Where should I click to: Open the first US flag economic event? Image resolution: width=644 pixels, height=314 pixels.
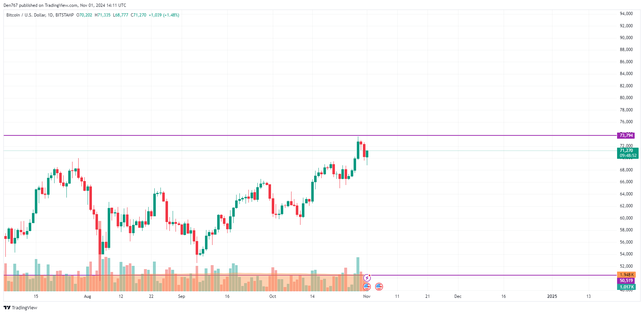pos(367,287)
